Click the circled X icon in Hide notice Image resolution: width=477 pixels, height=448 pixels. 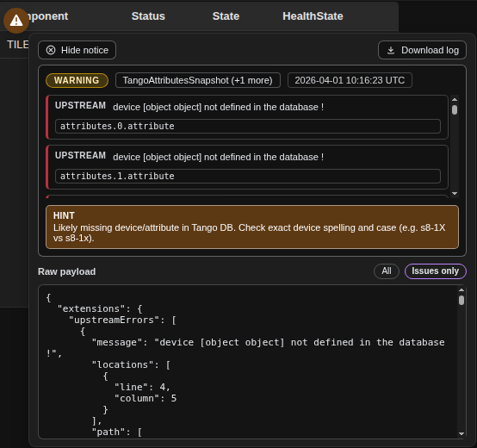tap(51, 50)
